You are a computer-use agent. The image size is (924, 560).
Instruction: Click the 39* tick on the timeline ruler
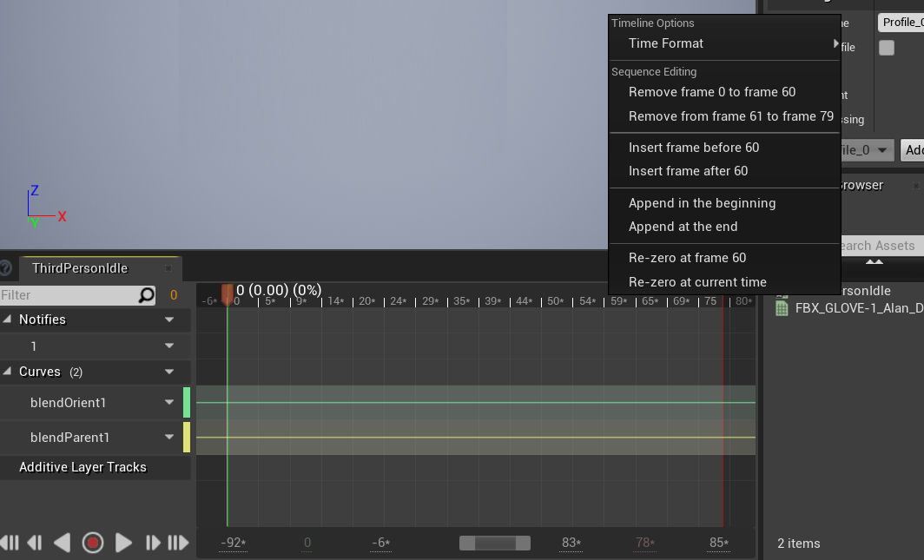click(x=492, y=301)
